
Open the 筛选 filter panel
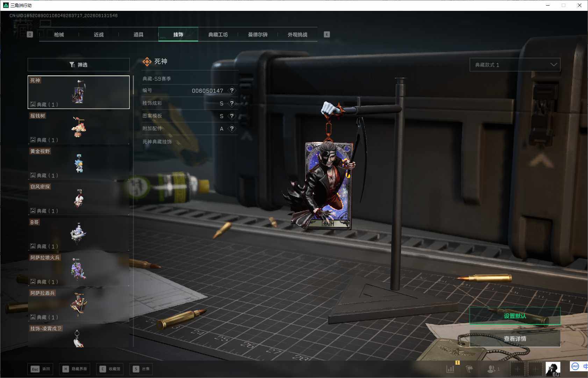[x=79, y=65]
